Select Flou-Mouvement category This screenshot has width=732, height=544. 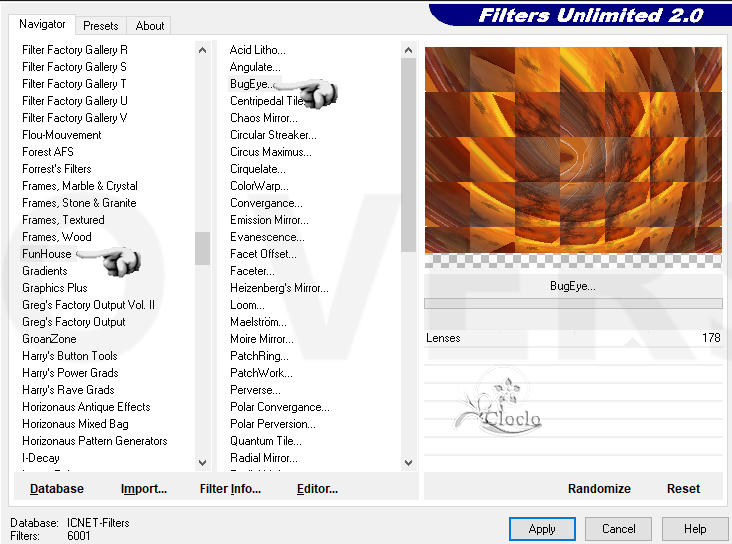click(62, 135)
